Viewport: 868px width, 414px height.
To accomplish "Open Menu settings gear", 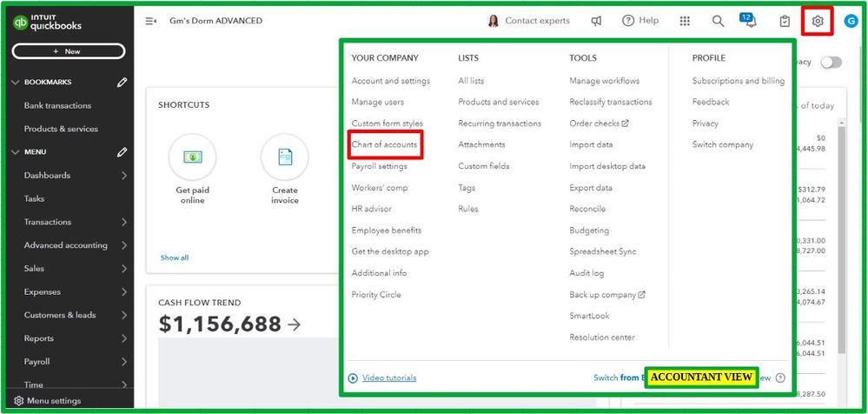I will 18,401.
